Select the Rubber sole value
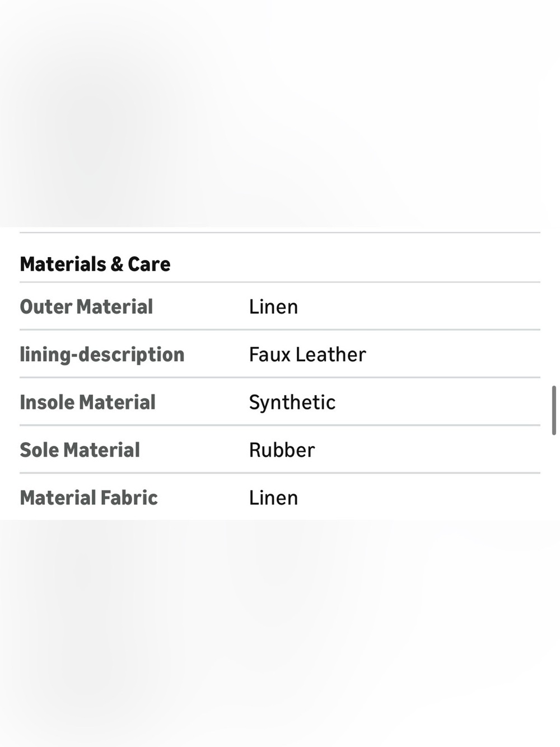Screen dimensions: 560x747 [282, 449]
